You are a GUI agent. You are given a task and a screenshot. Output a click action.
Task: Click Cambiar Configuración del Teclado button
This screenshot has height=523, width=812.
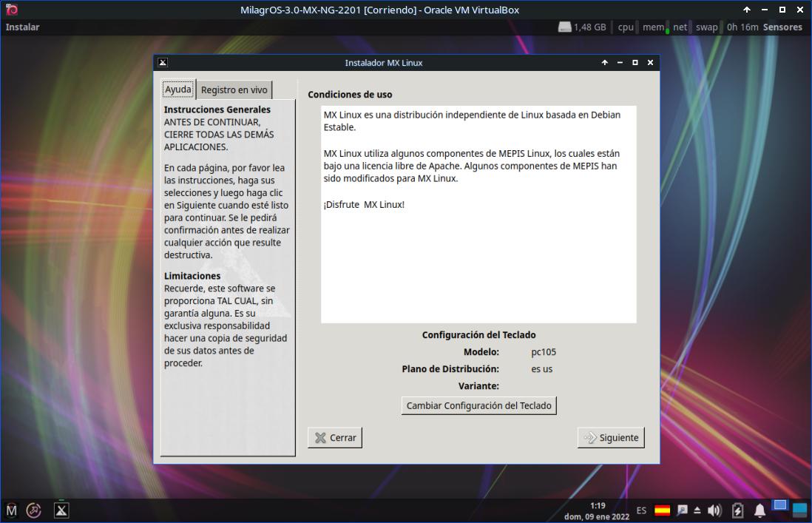[479, 405]
